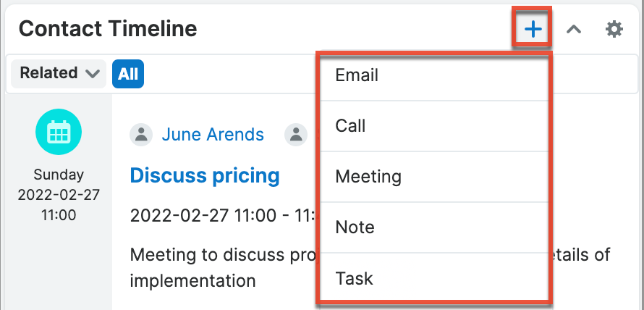The height and width of the screenshot is (310, 644).
Task: Open the Related filter dropdown
Action: [x=59, y=73]
